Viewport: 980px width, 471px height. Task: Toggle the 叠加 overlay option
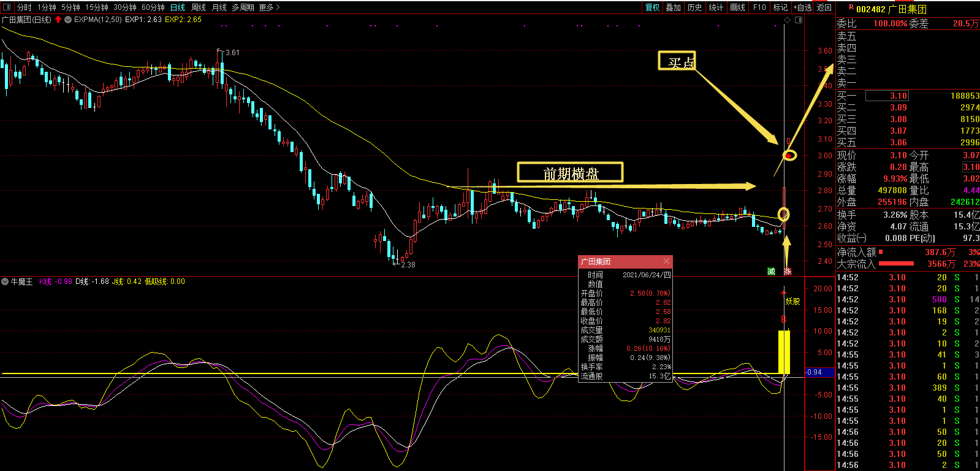click(x=673, y=7)
